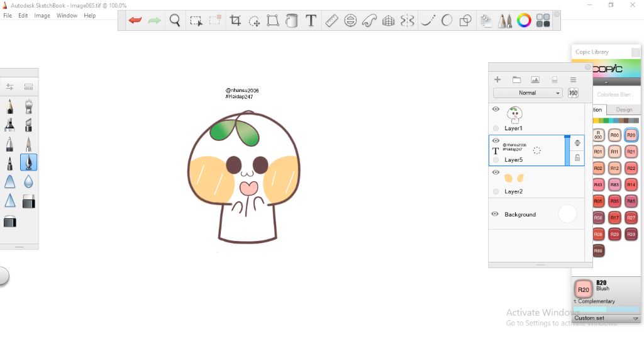
Task: Select the Distort transform tool
Action: 273,20
